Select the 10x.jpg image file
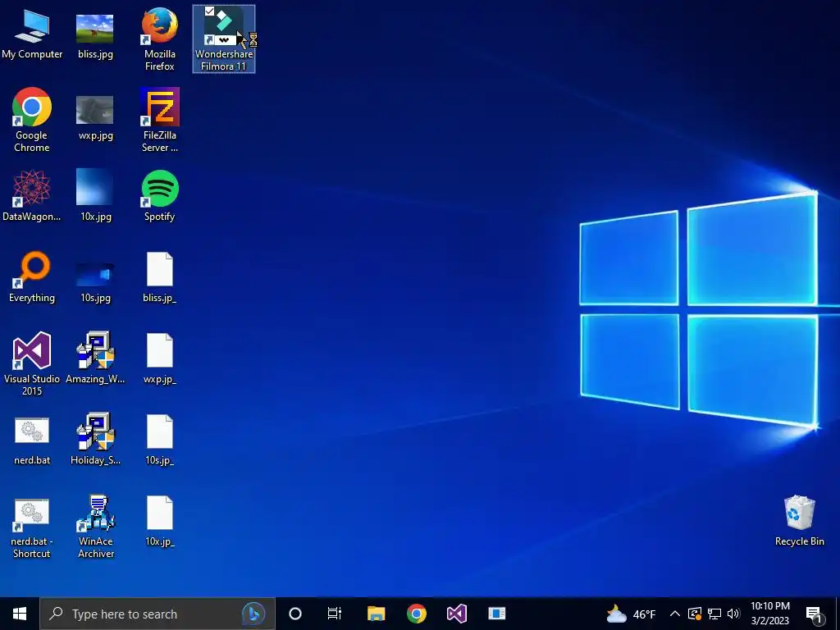The image size is (840, 630). click(95, 195)
